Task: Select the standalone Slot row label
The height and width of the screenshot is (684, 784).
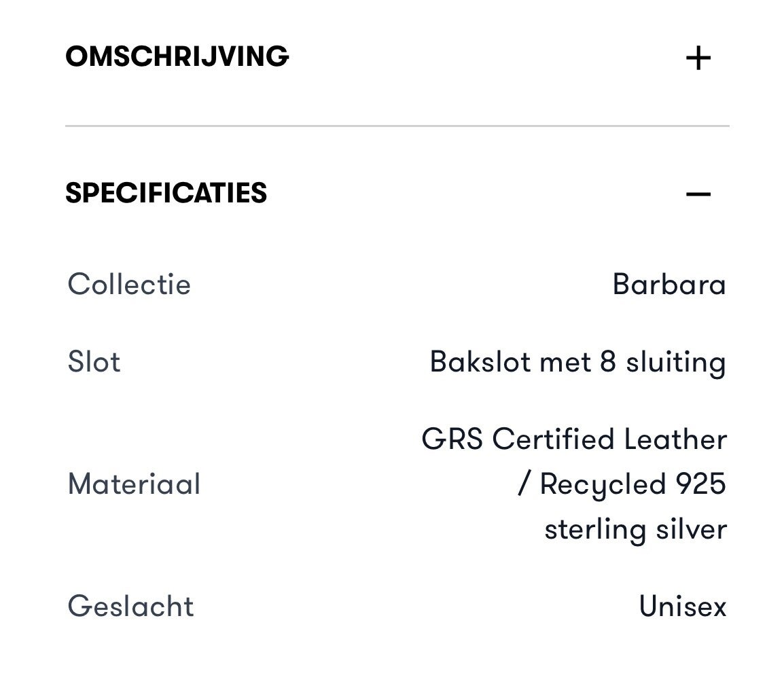Action: click(x=94, y=362)
